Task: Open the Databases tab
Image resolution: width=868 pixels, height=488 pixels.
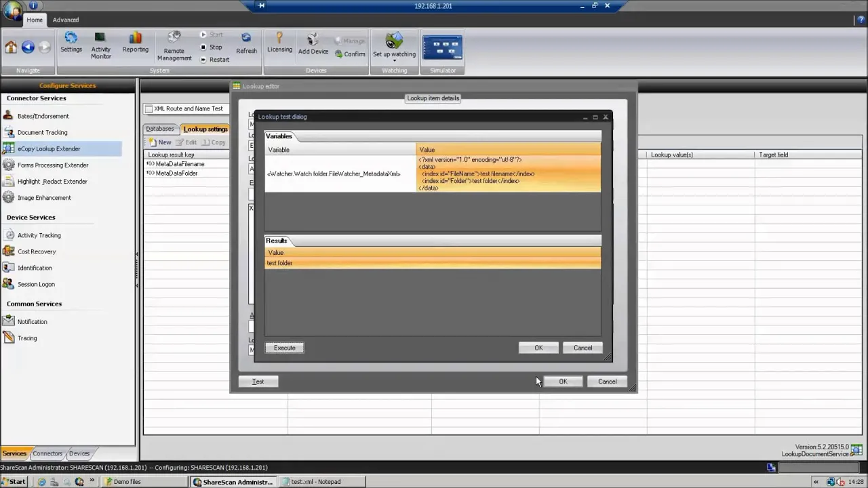Action: coord(160,129)
